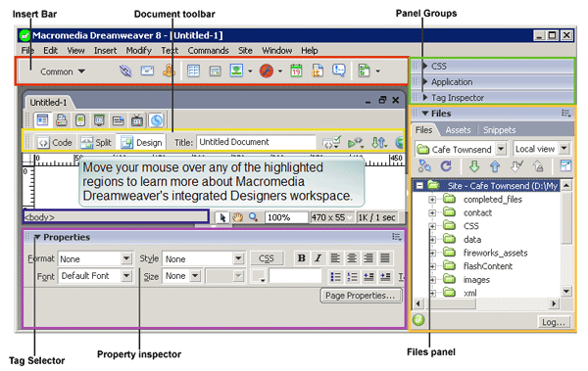Click the Hyperlink icon in Insert bar
This screenshot has width=588, height=371.
coord(125,70)
